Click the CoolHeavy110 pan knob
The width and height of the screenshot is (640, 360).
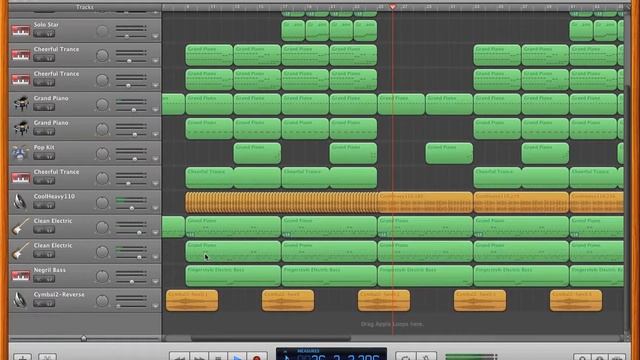102,202
